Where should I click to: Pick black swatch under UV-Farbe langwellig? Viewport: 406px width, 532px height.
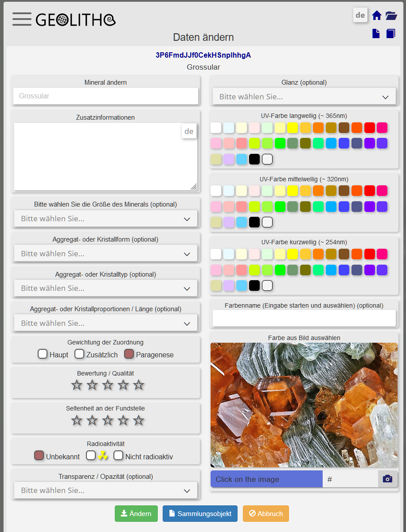[254, 159]
